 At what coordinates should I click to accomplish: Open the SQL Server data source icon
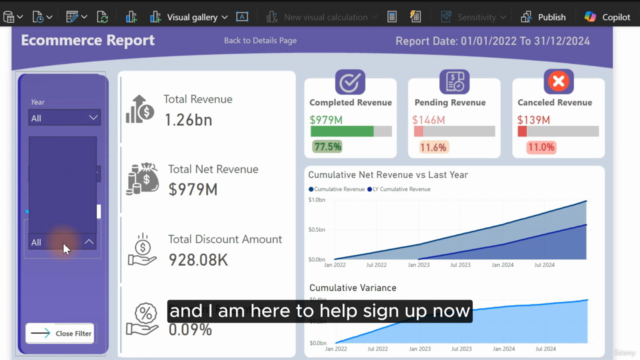click(x=9, y=17)
